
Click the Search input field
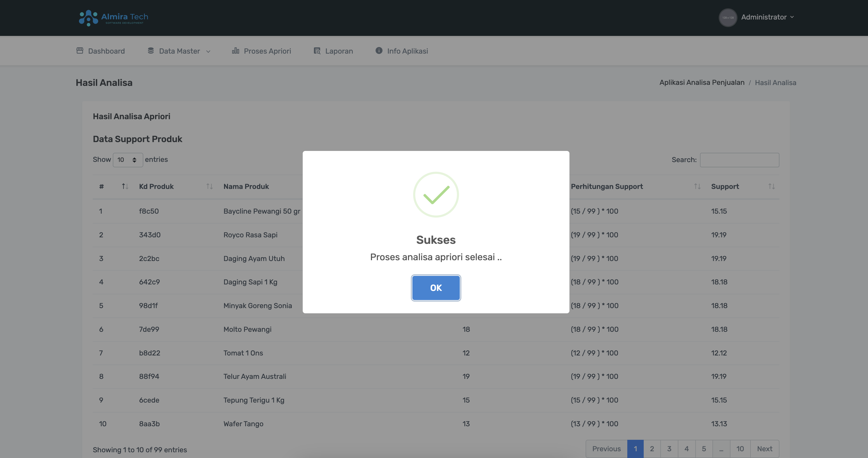739,160
